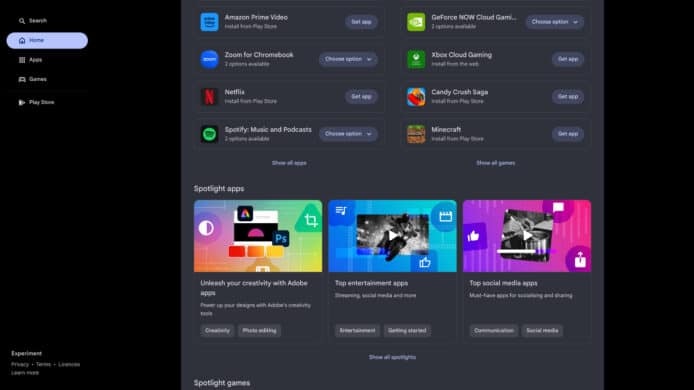Image resolution: width=694 pixels, height=390 pixels.
Task: Click the Apps grid icon in sidebar
Action: pos(22,60)
